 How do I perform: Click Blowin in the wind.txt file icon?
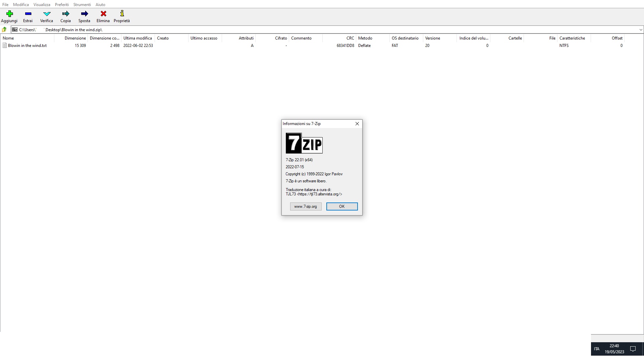pyautogui.click(x=5, y=46)
